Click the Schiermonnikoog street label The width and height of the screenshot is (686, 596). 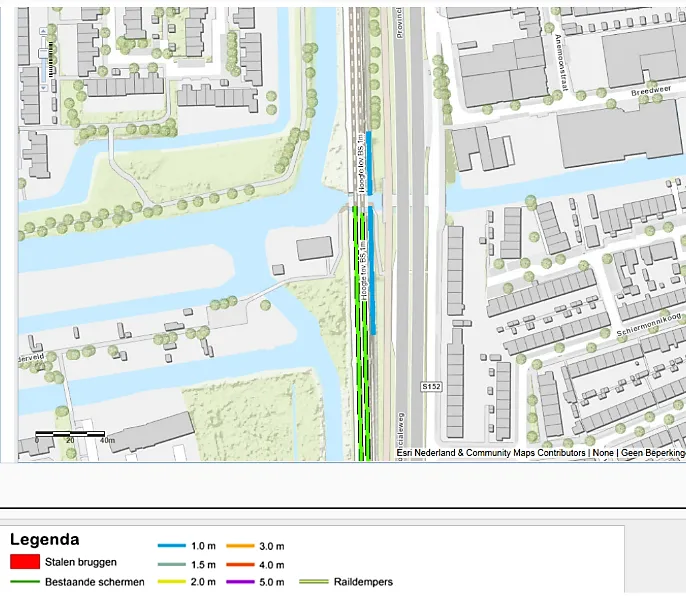click(x=650, y=317)
